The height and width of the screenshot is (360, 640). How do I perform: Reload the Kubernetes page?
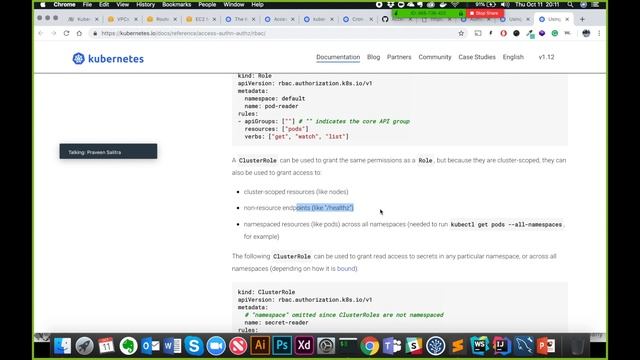point(66,33)
